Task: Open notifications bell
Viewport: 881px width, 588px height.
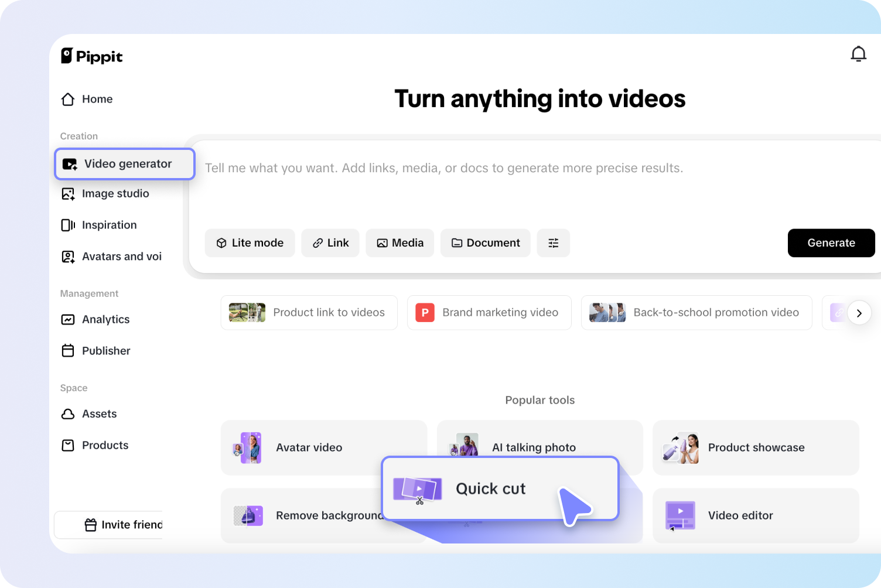Action: 858,54
